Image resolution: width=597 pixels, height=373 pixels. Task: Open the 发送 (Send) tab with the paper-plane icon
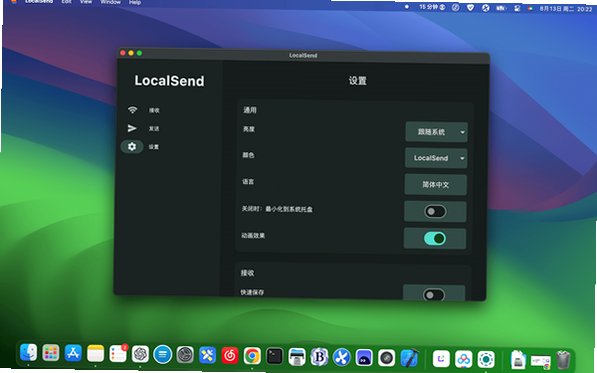143,129
